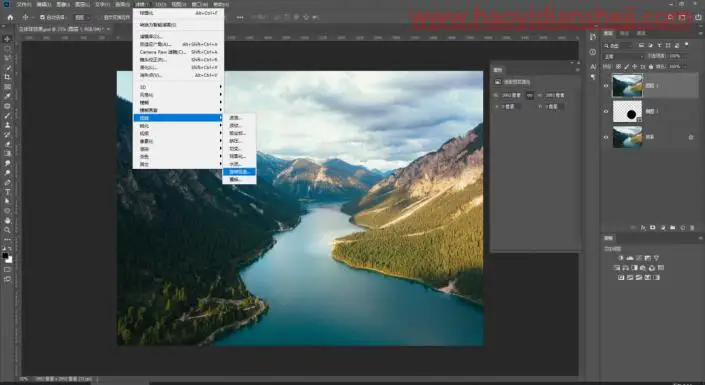Switch to the second Layers panel tab
Screen dimensions: 705x385
[x=624, y=33]
